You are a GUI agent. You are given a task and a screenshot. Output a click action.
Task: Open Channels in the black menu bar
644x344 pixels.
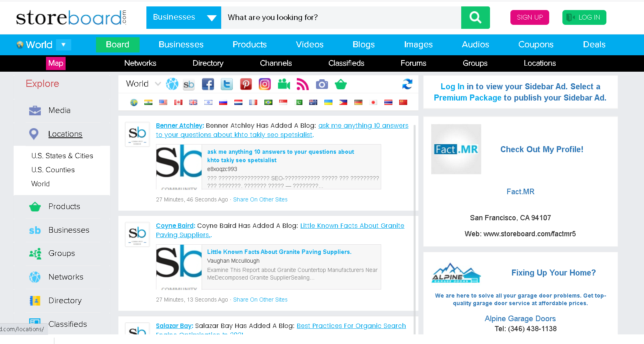click(276, 63)
